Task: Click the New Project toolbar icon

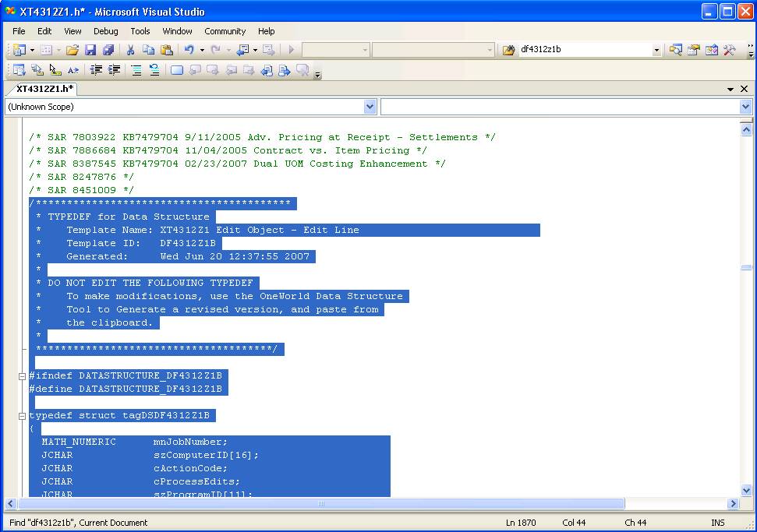Action: click(x=19, y=50)
